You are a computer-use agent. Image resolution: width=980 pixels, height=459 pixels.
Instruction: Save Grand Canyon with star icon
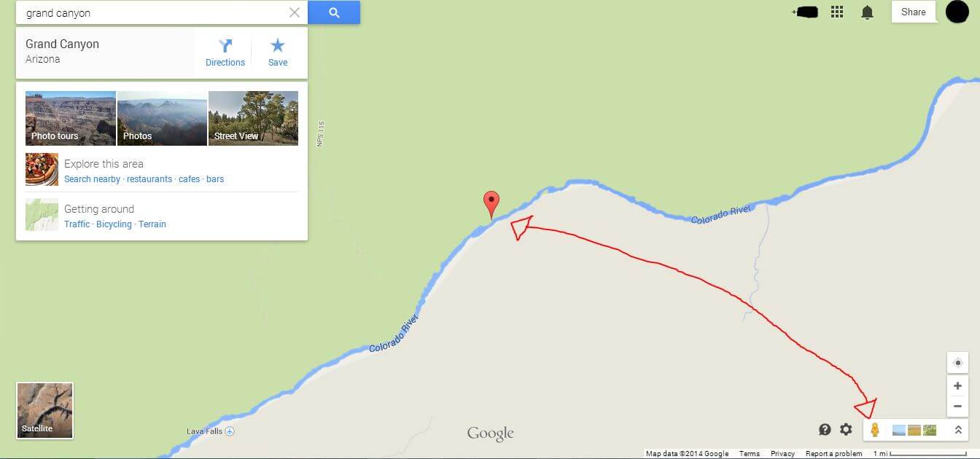pos(278,52)
